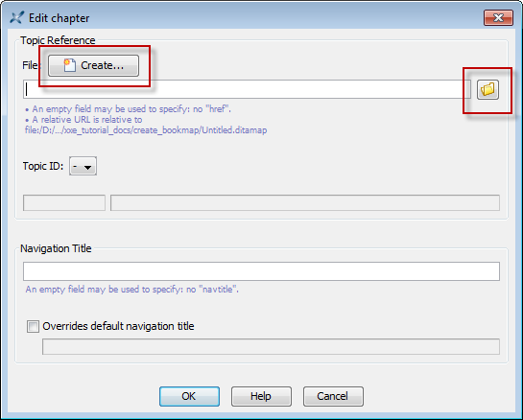Screen dimensions: 523x420
Task: Click the Navigation Title input field
Action: coord(261,271)
